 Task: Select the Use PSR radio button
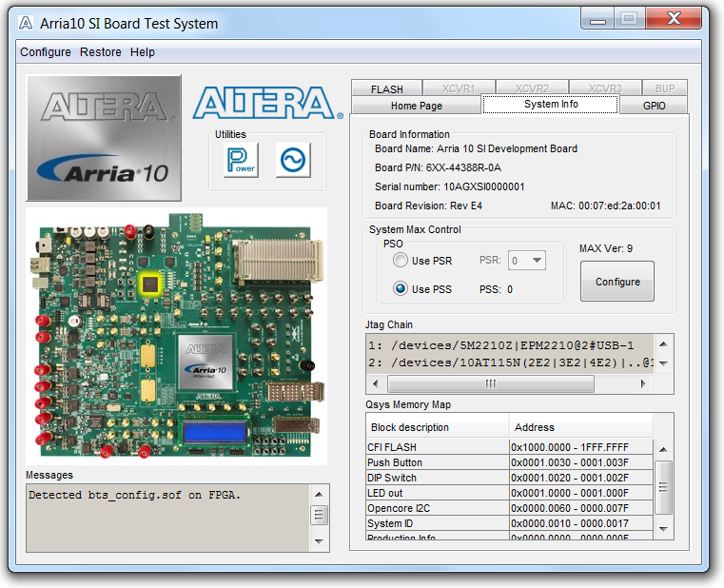[x=401, y=261]
